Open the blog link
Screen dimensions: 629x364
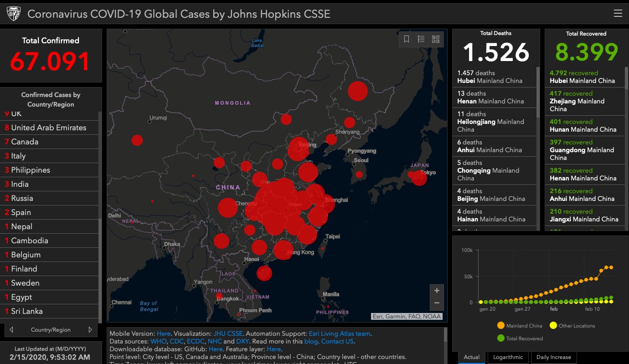coord(310,341)
